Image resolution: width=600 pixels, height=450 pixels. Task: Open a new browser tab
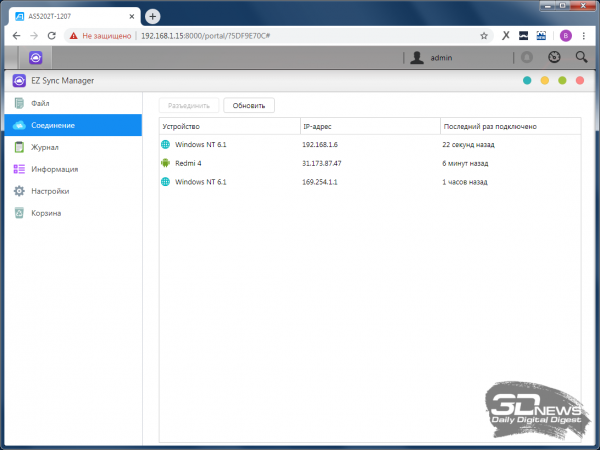153,16
